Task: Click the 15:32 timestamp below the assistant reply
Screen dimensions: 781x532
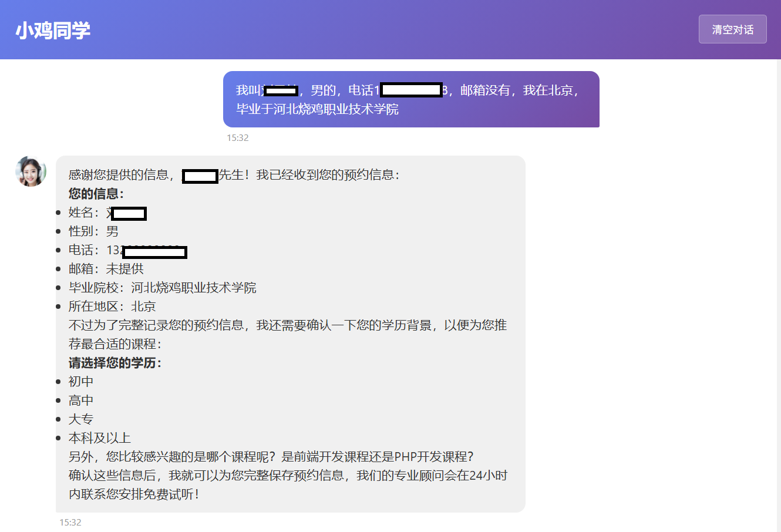Action: [x=70, y=522]
